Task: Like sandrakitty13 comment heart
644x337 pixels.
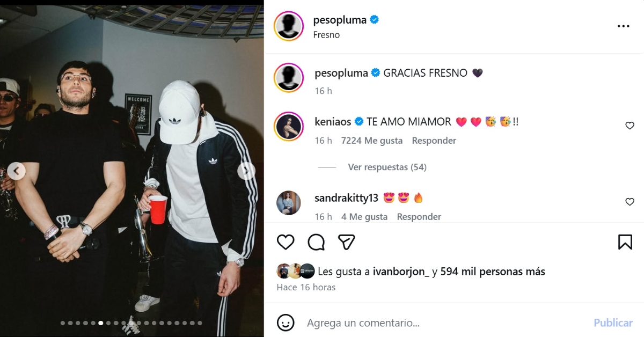Action: [x=630, y=202]
